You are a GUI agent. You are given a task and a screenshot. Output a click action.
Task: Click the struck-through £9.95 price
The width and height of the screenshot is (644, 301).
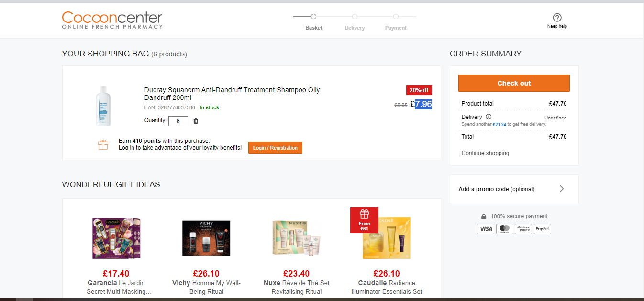[x=401, y=105]
